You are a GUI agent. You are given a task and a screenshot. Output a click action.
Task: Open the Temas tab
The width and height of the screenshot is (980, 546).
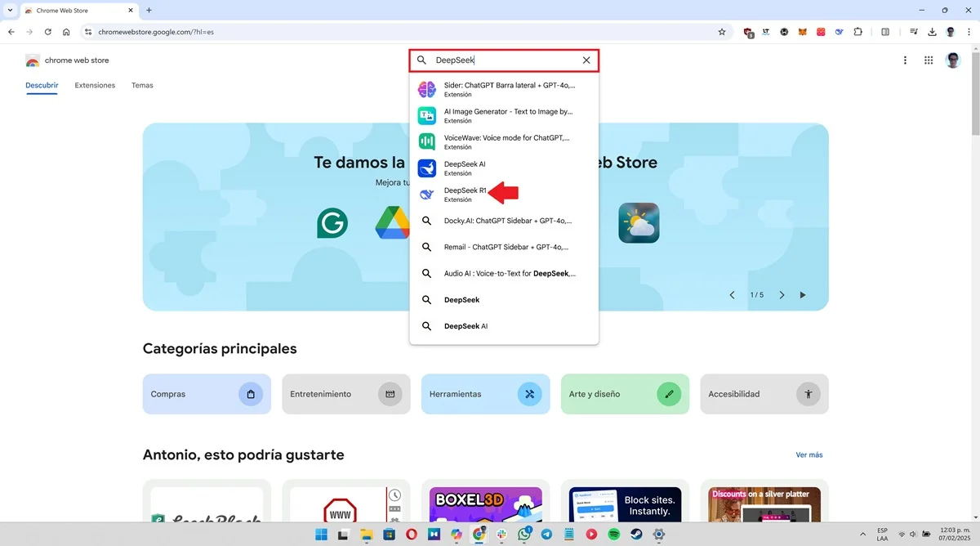tap(142, 85)
